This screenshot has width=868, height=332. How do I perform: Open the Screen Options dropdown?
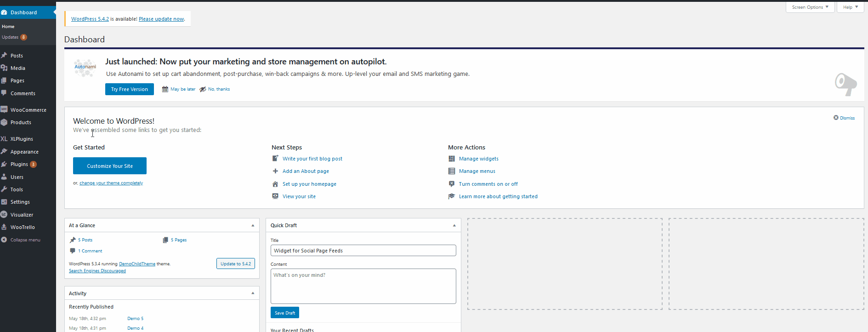(810, 7)
